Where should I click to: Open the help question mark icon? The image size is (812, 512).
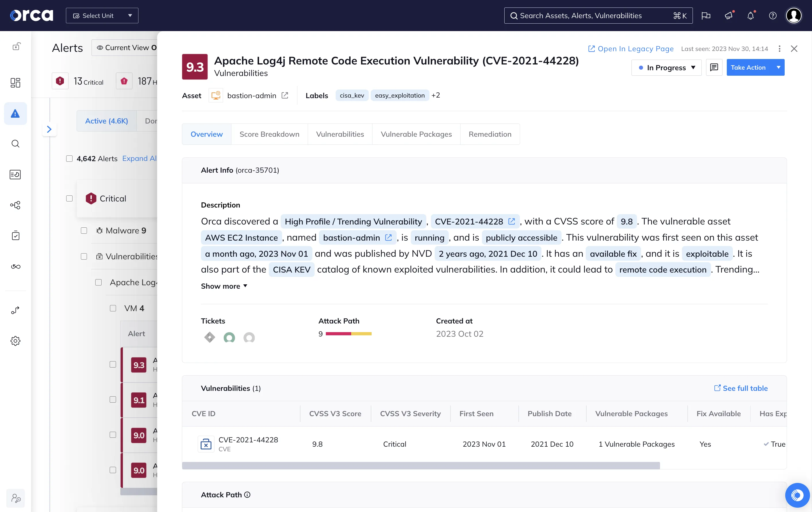[773, 16]
